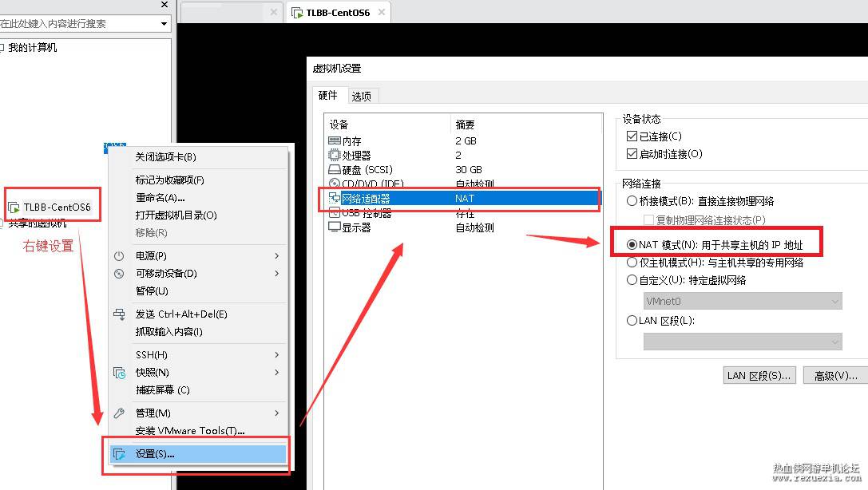Viewport: 868px width, 490px height.
Task: Click the network adapter icon in device list
Action: [335, 197]
